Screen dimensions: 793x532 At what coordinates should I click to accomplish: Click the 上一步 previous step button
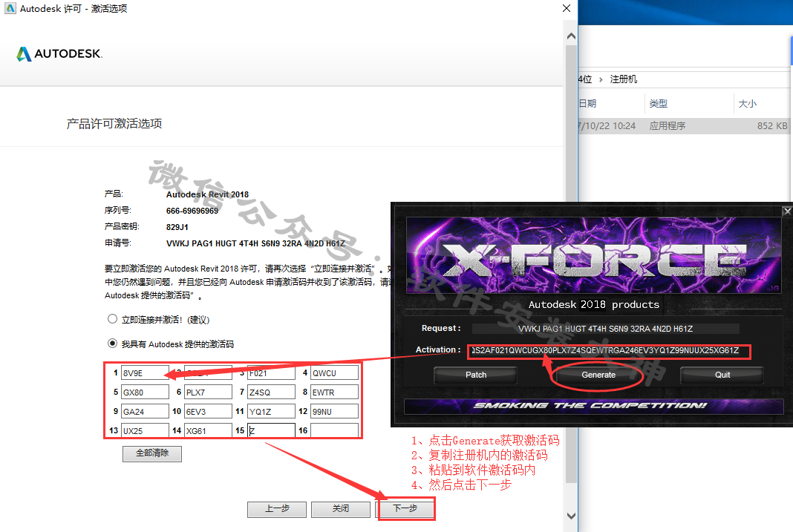tap(277, 509)
